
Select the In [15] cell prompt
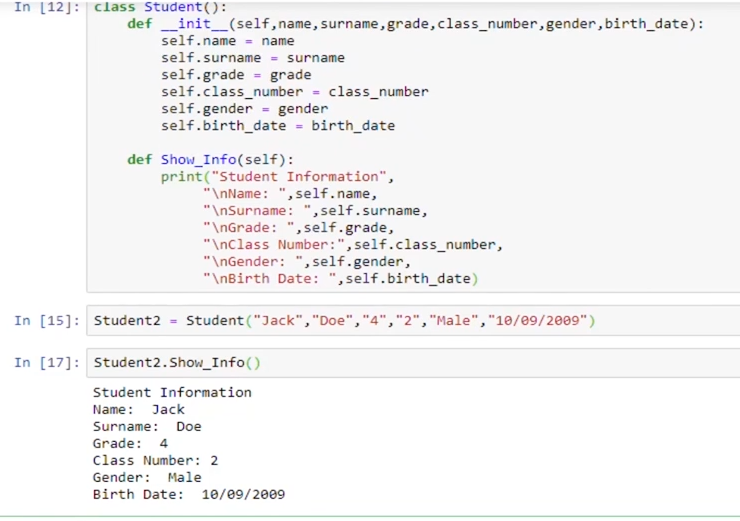pos(47,321)
